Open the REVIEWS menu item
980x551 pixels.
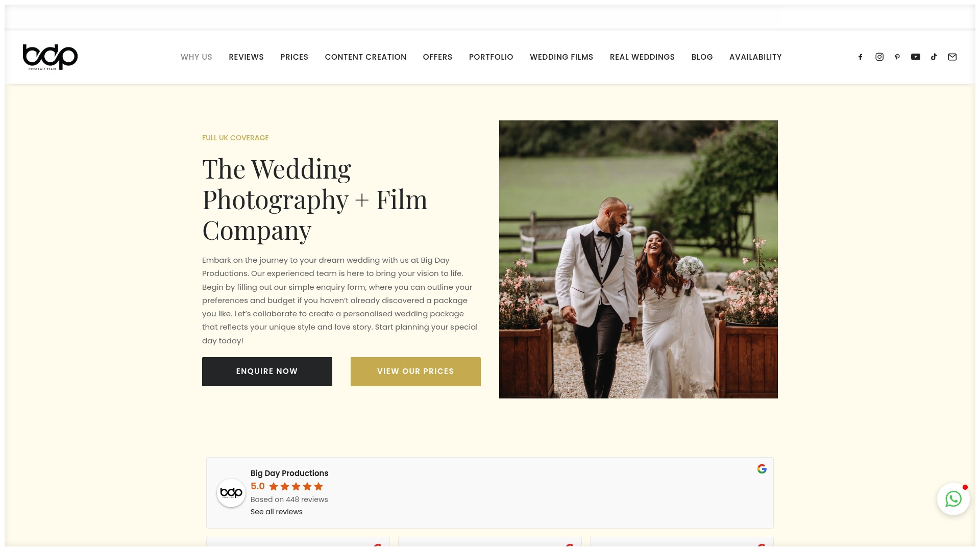click(x=246, y=57)
